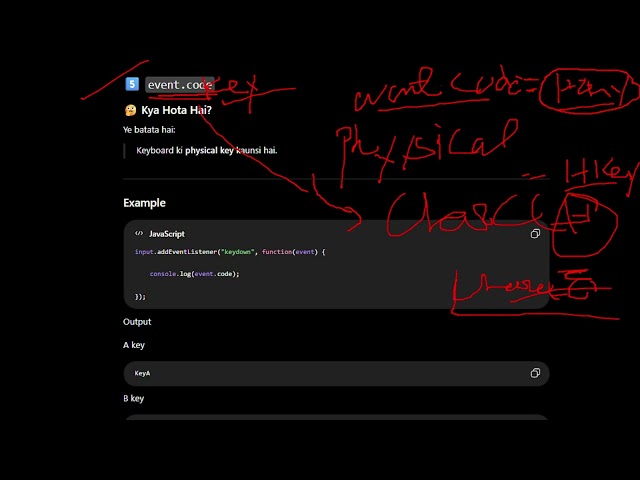Viewport: 640px width, 480px height.
Task: Click the number 5 badge icon
Action: point(132,84)
